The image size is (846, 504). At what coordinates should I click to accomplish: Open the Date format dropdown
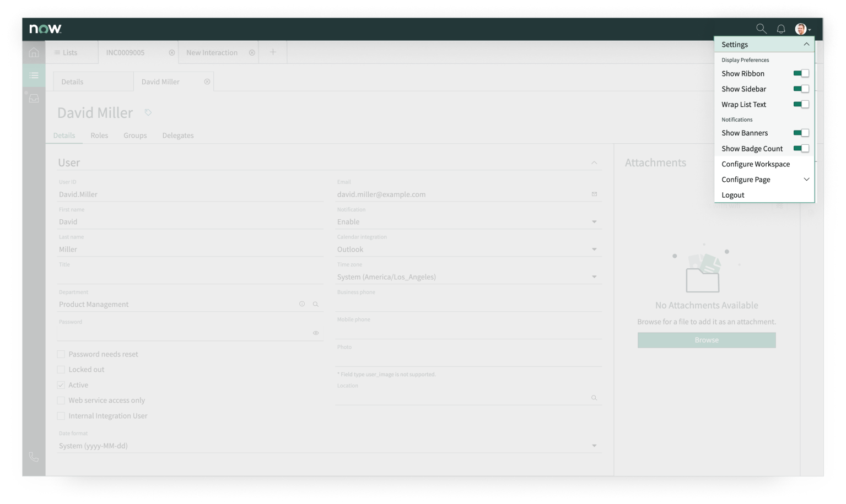(x=329, y=446)
